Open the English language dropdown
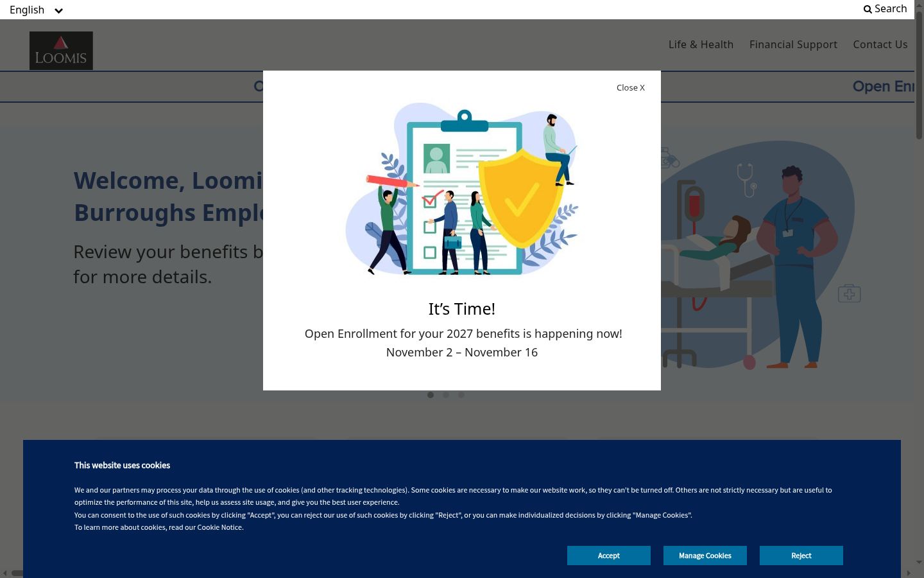This screenshot has height=578, width=924. [36, 10]
